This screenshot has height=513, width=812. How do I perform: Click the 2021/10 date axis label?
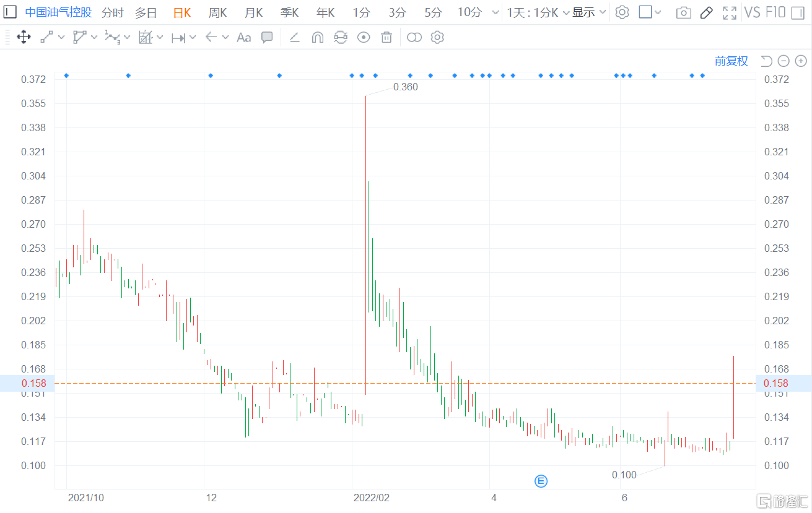click(86, 498)
